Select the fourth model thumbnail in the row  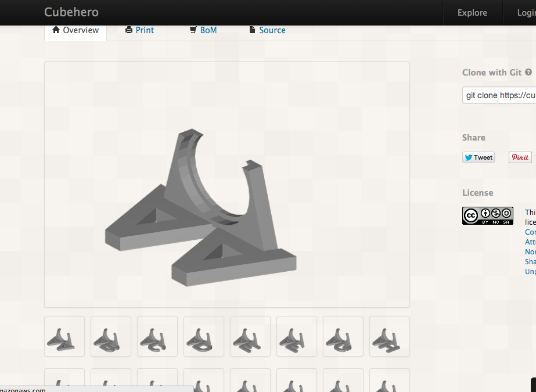(x=204, y=336)
